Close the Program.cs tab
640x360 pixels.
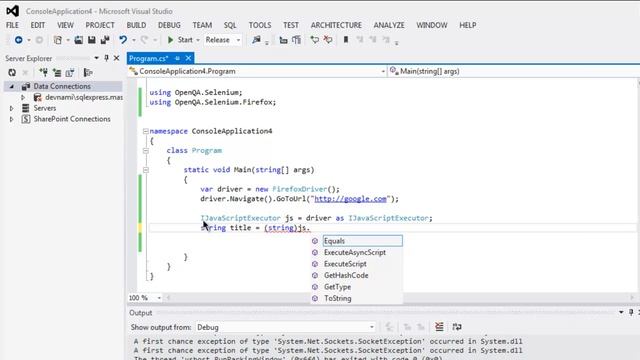(188, 58)
